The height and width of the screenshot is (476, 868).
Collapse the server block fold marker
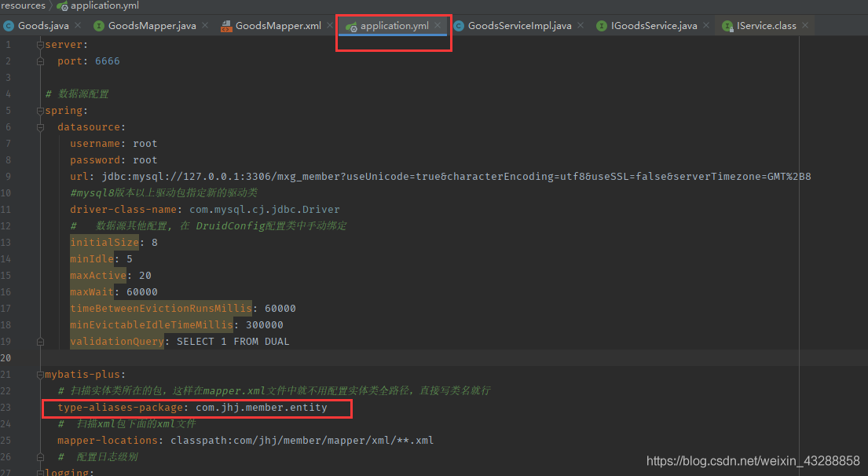point(40,45)
